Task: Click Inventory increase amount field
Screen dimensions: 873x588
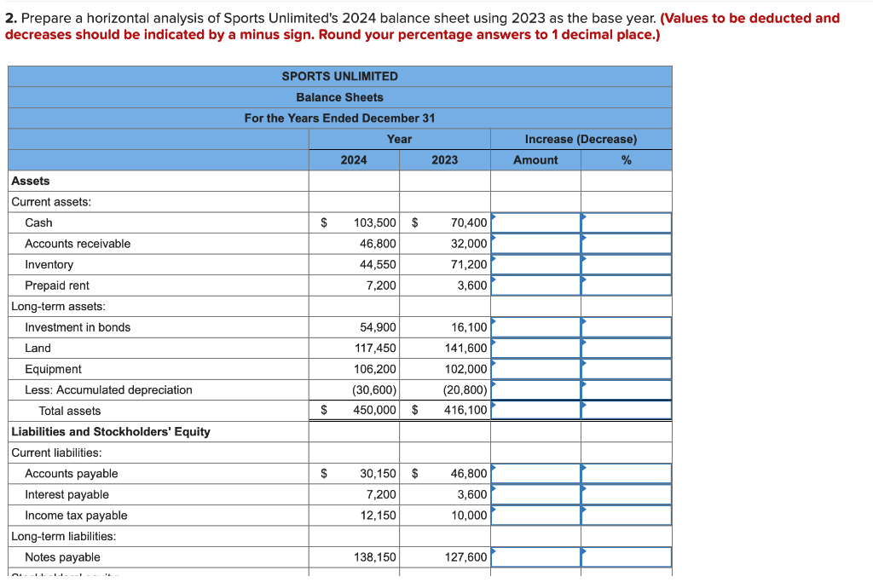Action: point(535,264)
